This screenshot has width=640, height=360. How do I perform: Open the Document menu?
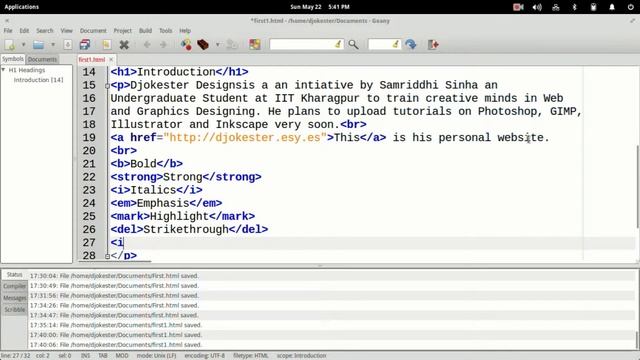click(93, 31)
